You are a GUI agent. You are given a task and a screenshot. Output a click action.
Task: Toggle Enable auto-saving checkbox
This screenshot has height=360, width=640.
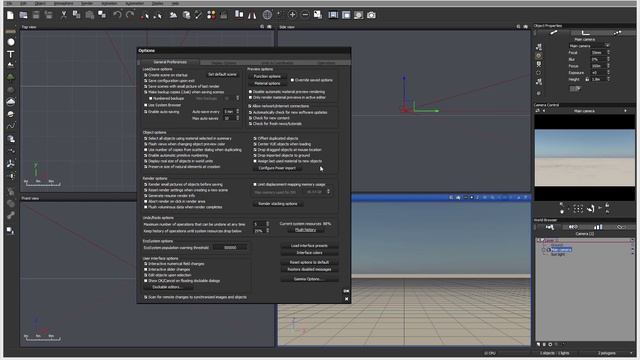145,111
